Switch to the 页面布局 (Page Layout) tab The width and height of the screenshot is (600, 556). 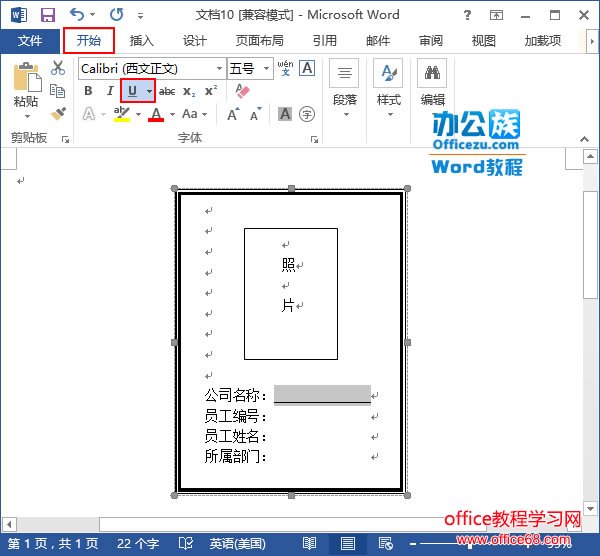pyautogui.click(x=259, y=41)
